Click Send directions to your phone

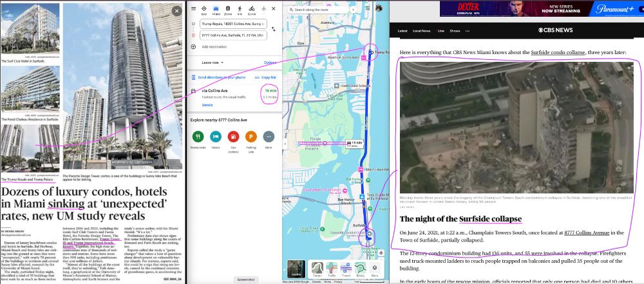point(218,77)
